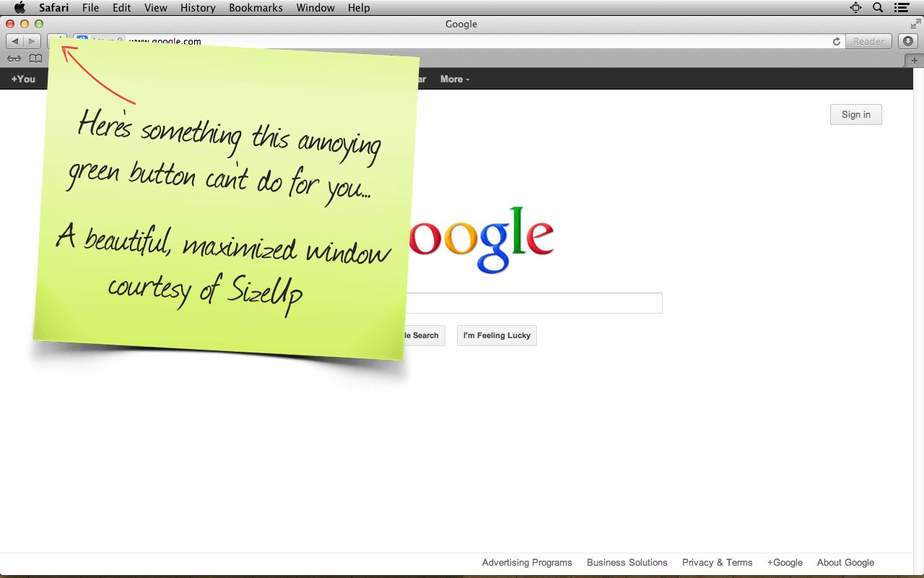Image resolution: width=924 pixels, height=578 pixels.
Task: Open the Downloads button in the toolbar
Action: point(908,41)
